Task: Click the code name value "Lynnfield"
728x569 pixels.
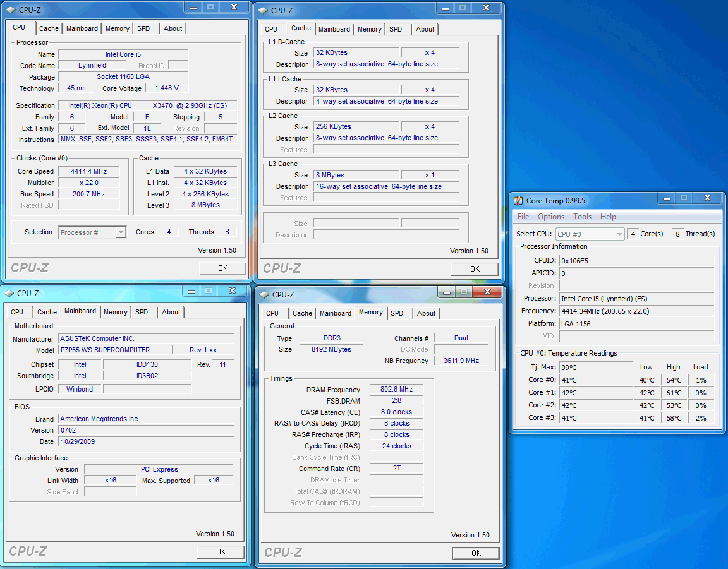Action: 92,66
